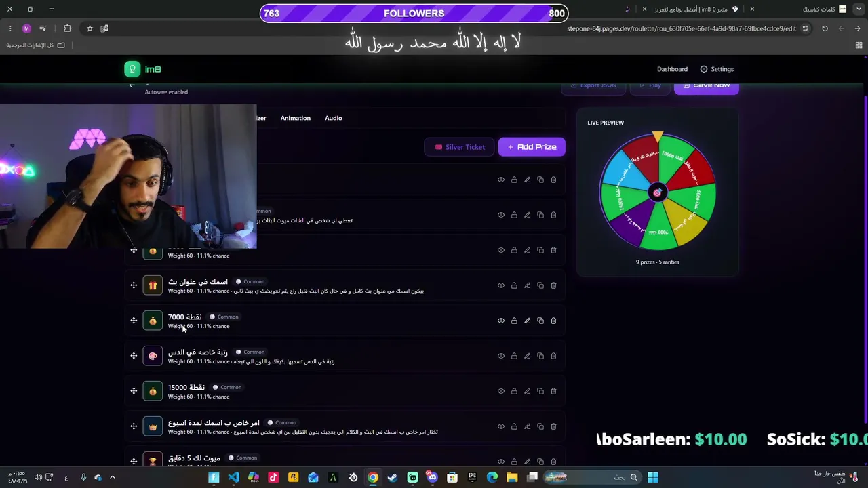Image resolution: width=868 pixels, height=488 pixels.
Task: Grab the drag handle of 7000 نقطة
Action: point(134,321)
